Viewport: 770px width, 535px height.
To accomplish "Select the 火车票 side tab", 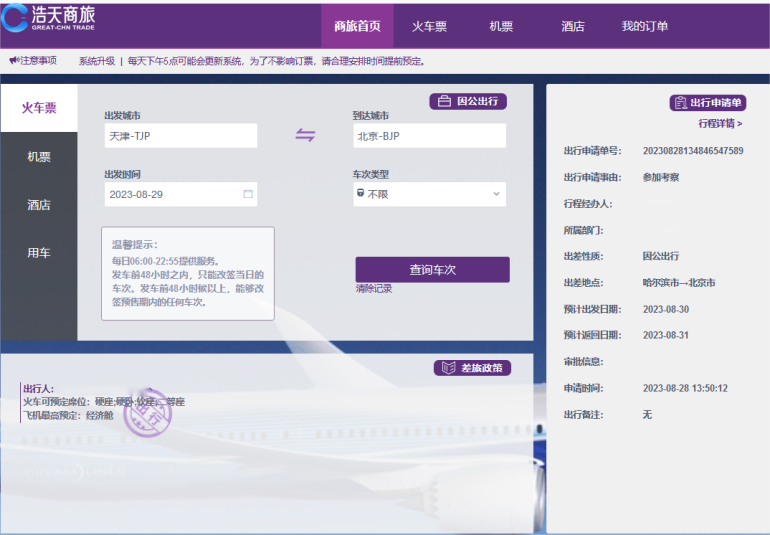I will point(39,108).
